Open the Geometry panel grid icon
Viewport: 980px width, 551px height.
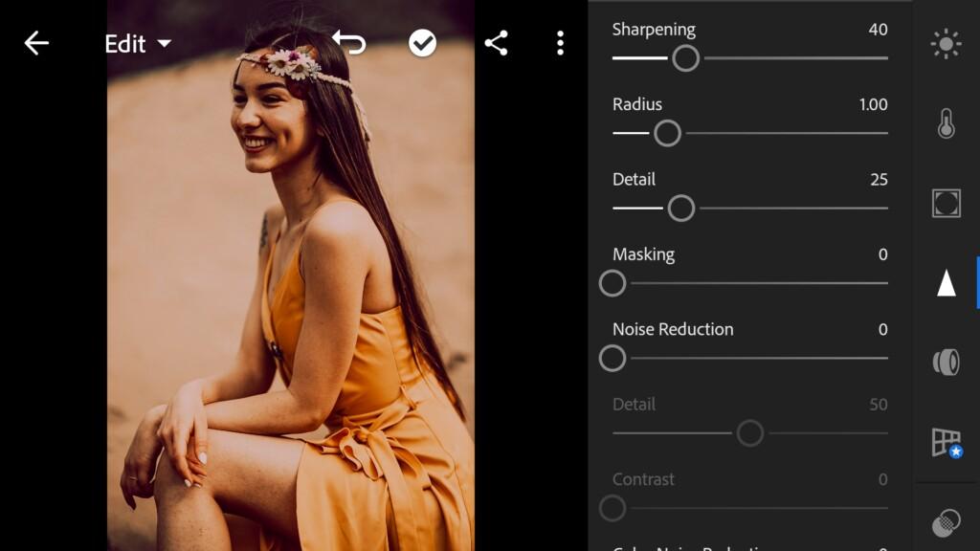pyautogui.click(x=947, y=442)
